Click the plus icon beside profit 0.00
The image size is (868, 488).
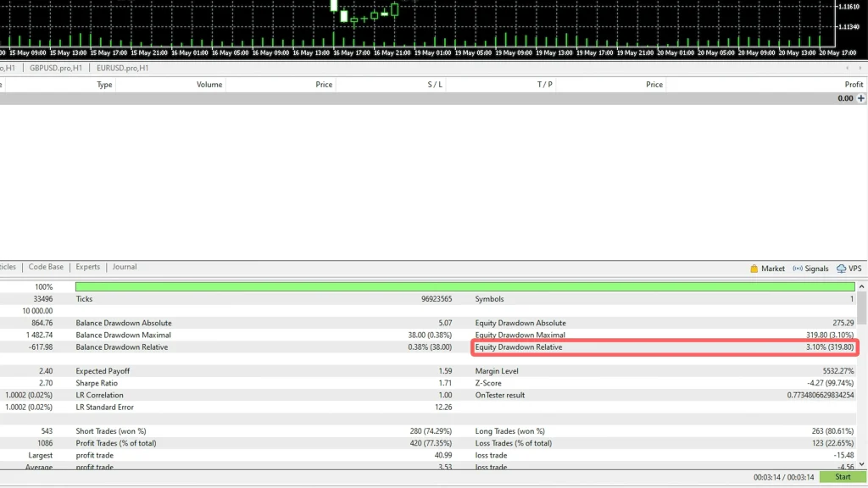pos(861,98)
